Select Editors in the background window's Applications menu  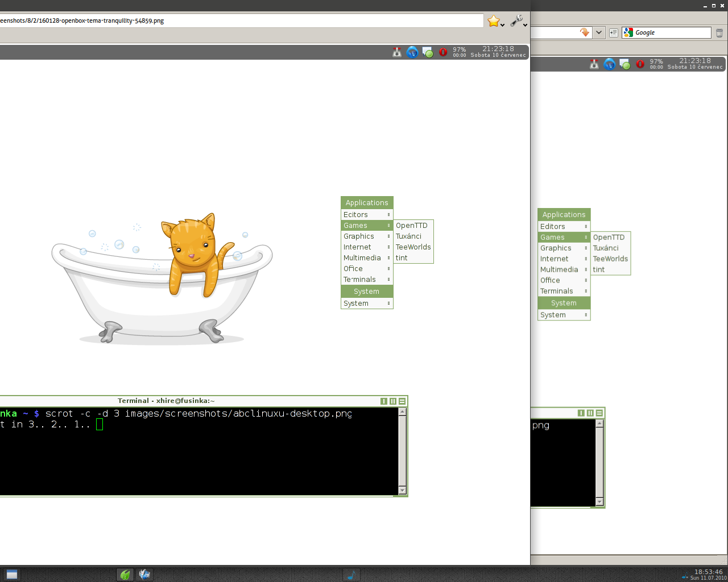564,226
